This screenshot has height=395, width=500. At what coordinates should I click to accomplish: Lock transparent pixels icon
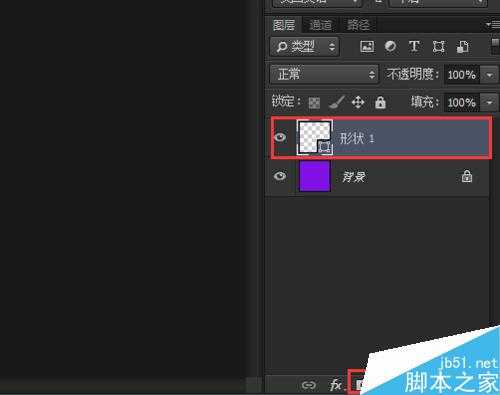(314, 103)
